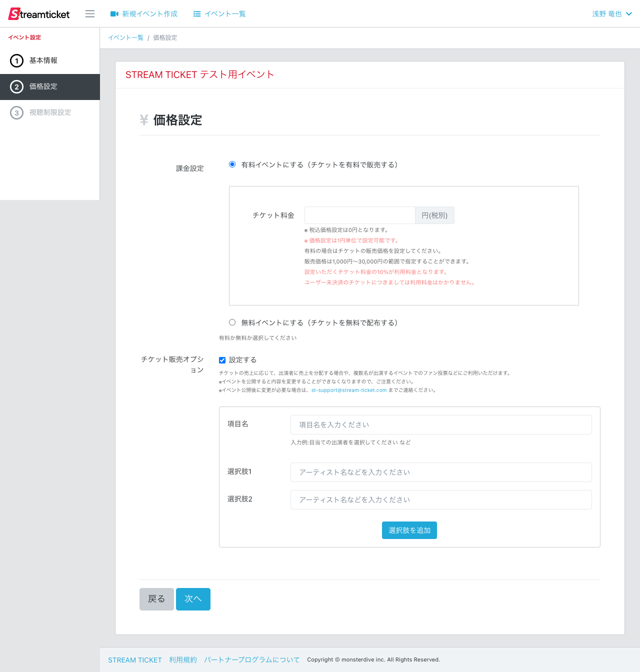Open the 利用規約 footer link
The height and width of the screenshot is (672, 640).
tap(183, 660)
